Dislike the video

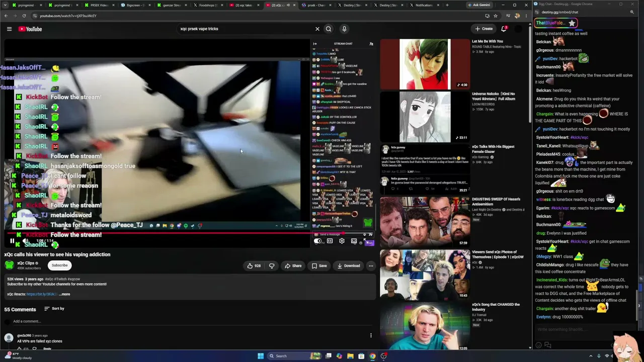[272, 265]
